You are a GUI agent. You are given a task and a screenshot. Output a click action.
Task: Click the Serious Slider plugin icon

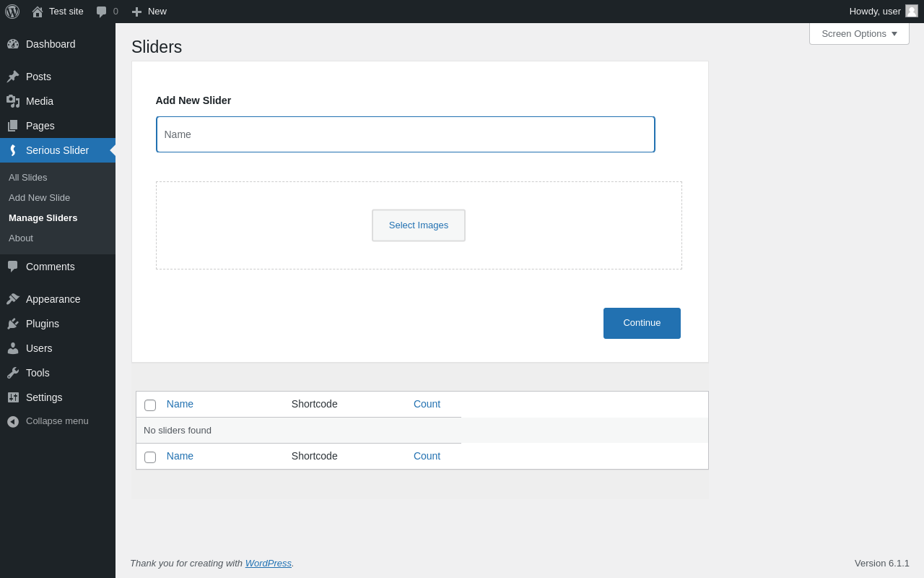pos(13,150)
